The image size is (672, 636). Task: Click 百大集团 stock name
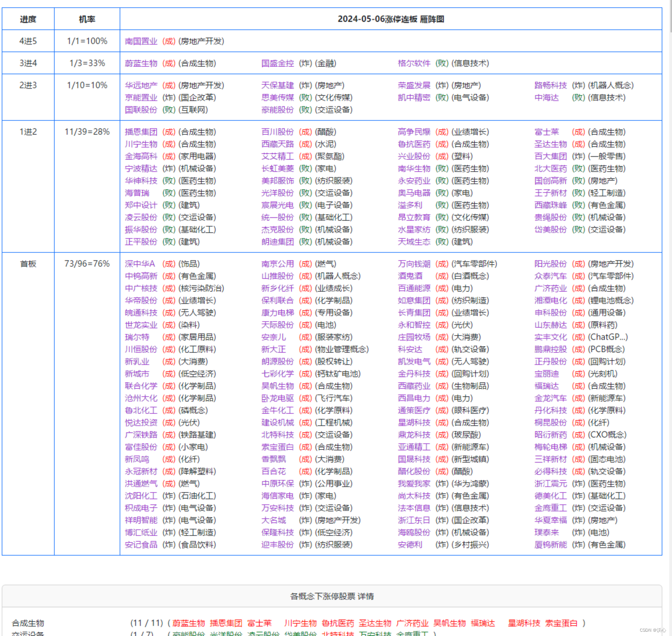click(x=550, y=156)
